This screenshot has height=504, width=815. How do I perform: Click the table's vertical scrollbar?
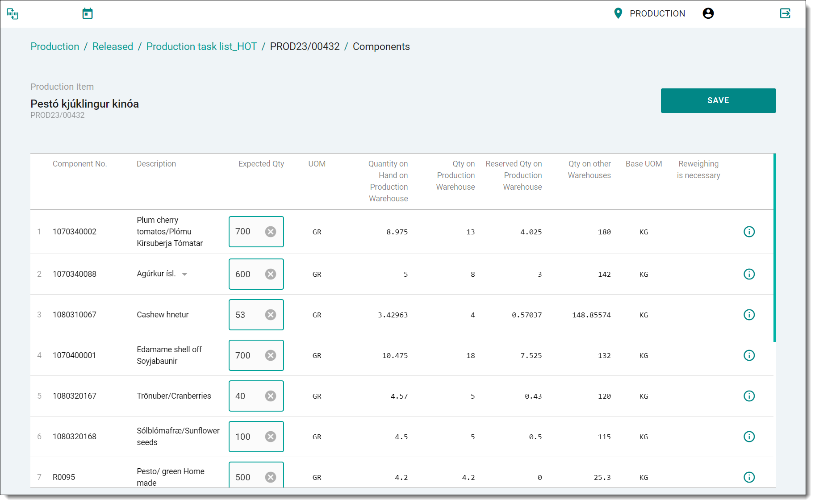tap(774, 248)
